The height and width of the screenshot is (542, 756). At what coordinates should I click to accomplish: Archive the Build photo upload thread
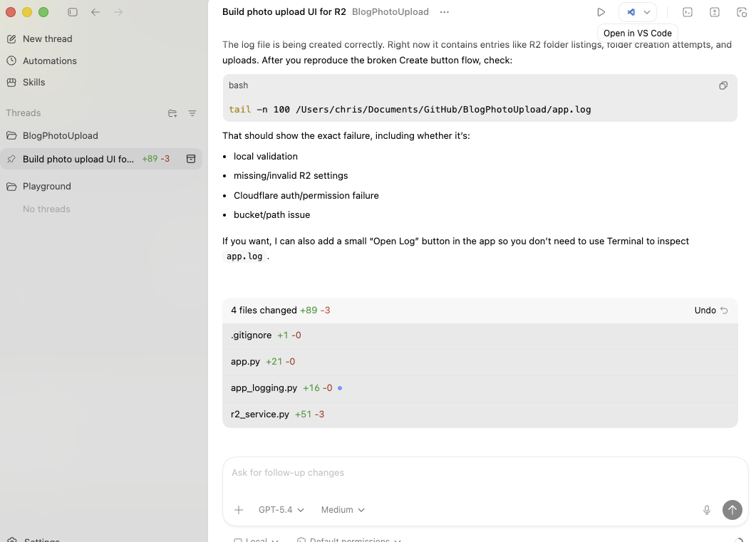click(x=191, y=159)
